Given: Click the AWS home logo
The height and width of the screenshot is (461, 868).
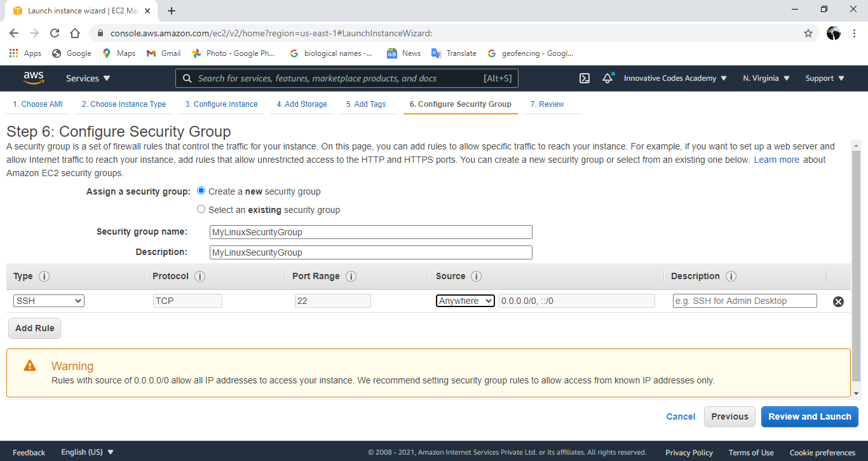Looking at the screenshot, I should (33, 78).
